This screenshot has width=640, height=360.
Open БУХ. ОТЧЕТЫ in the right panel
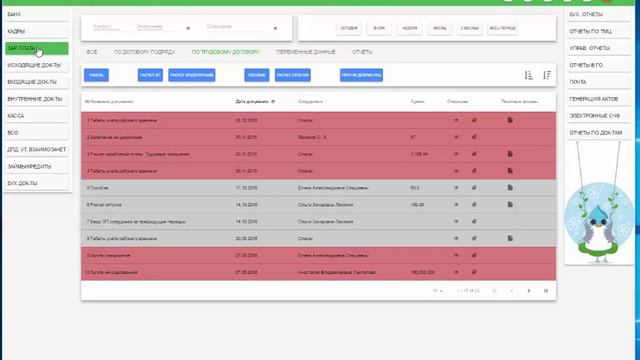pos(599,15)
